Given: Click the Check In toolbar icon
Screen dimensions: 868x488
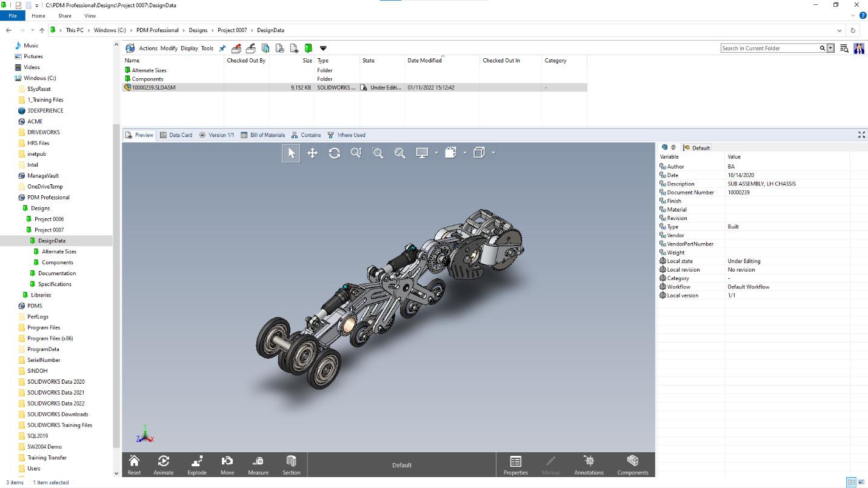Looking at the screenshot, I should [x=250, y=48].
